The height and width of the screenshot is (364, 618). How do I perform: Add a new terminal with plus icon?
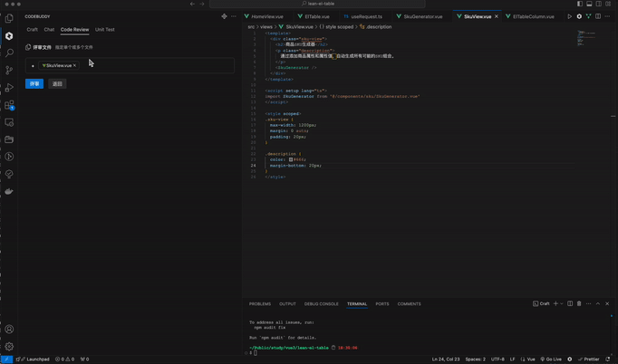pyautogui.click(x=555, y=303)
